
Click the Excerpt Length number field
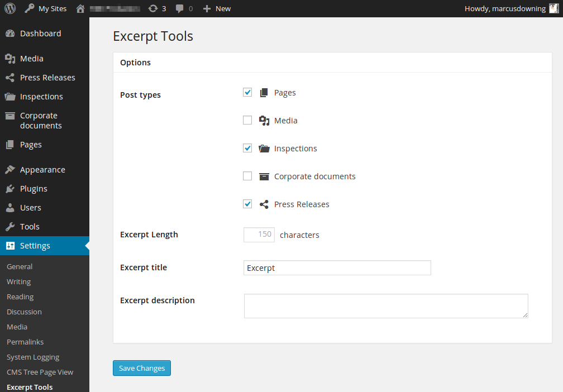[x=259, y=235]
